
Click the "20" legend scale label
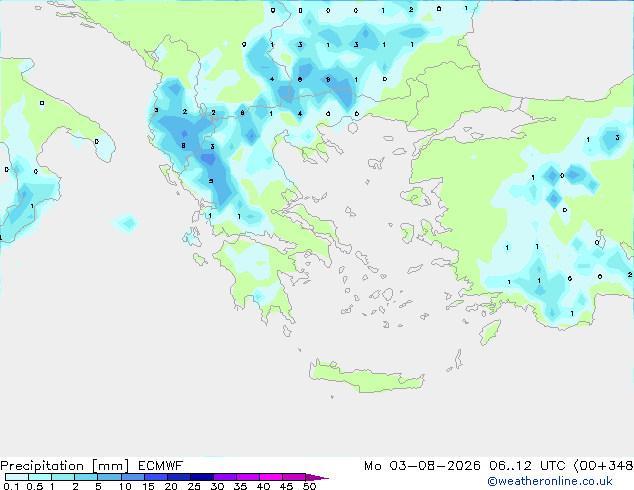(x=171, y=486)
